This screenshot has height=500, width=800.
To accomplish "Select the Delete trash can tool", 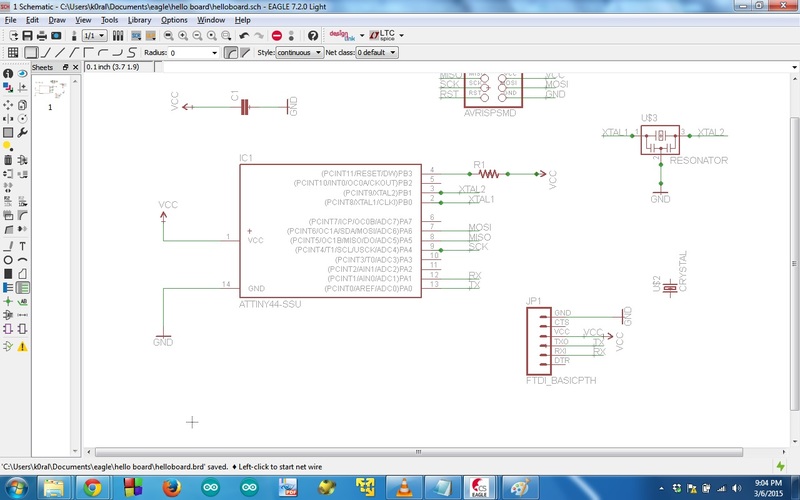I will point(8,160).
